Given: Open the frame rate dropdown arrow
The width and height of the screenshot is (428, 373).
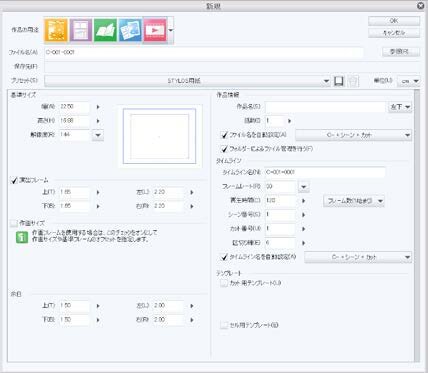Looking at the screenshot, I should pyautogui.click(x=304, y=187).
